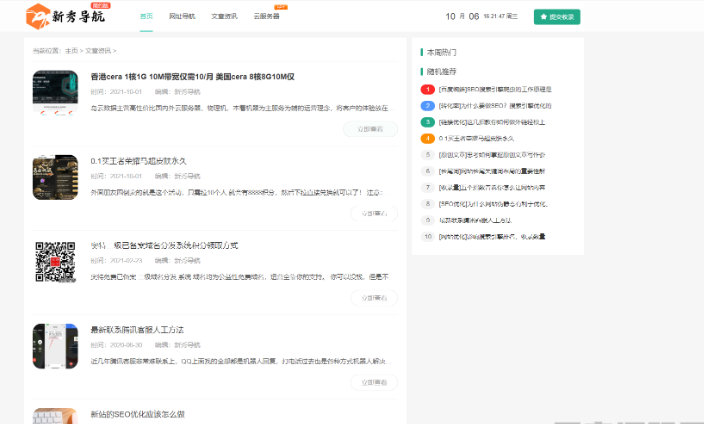Click the 随机推荐 sidebar heading
704x424 pixels.
coord(441,71)
